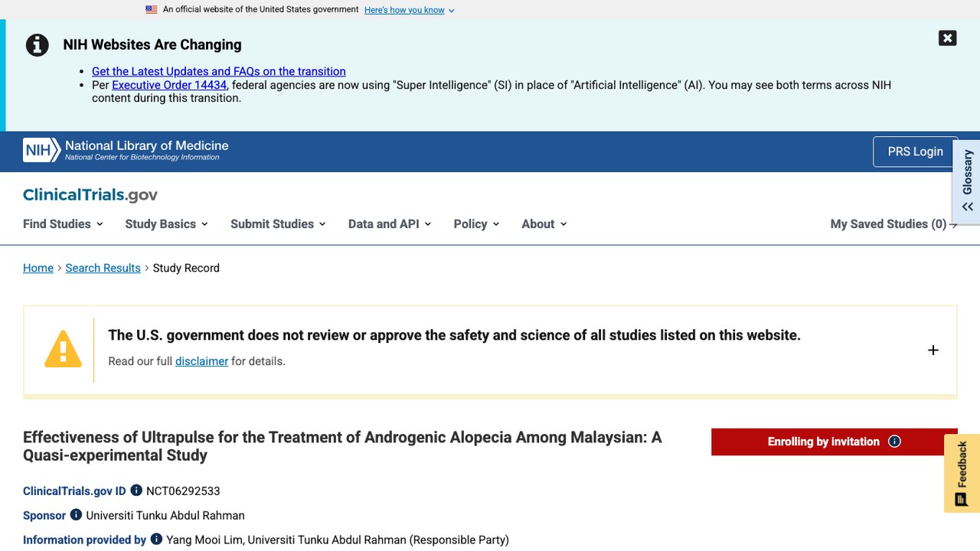Screen dimensions: 980x551
Task: Open the Submit Studies menu
Action: (x=278, y=223)
